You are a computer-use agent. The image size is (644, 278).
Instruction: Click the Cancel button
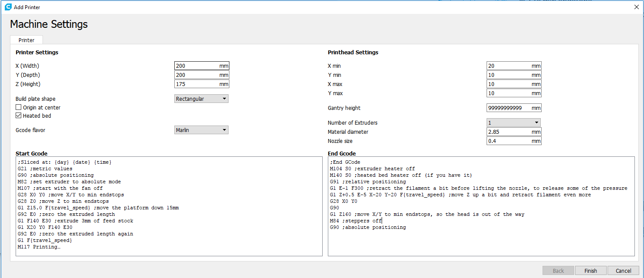pos(623,271)
